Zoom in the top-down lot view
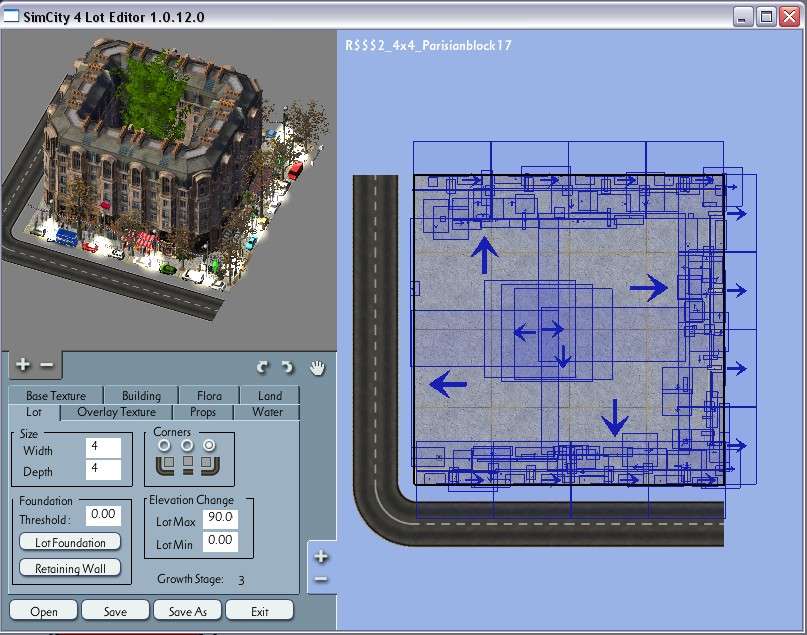This screenshot has width=807, height=635. click(321, 557)
